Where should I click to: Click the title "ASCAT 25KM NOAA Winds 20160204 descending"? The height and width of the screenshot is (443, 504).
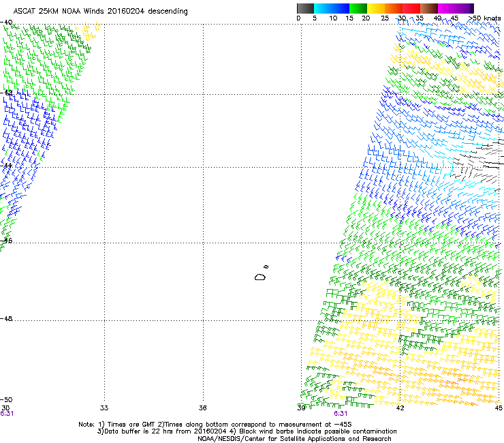click(x=100, y=11)
